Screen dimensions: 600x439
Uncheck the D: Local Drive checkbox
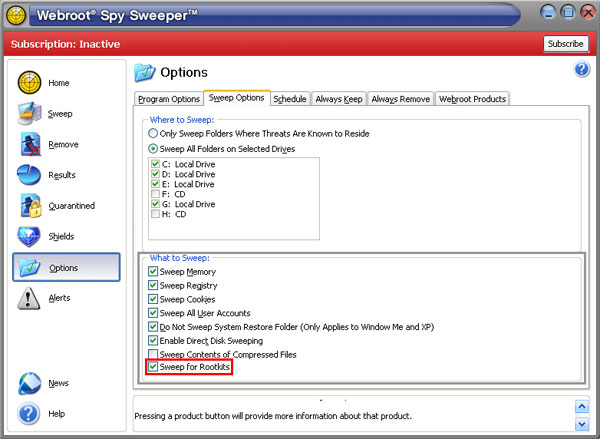[155, 174]
